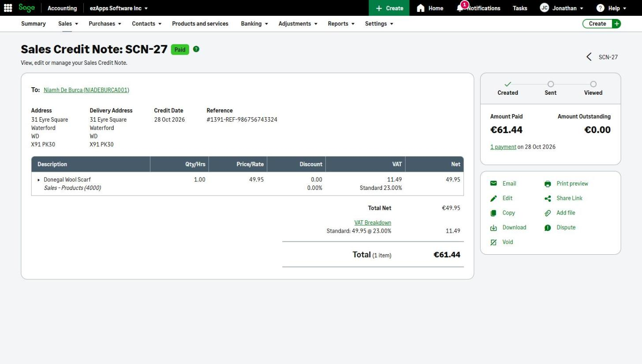
Task: Click Accounting in the top bar
Action: click(x=62, y=8)
